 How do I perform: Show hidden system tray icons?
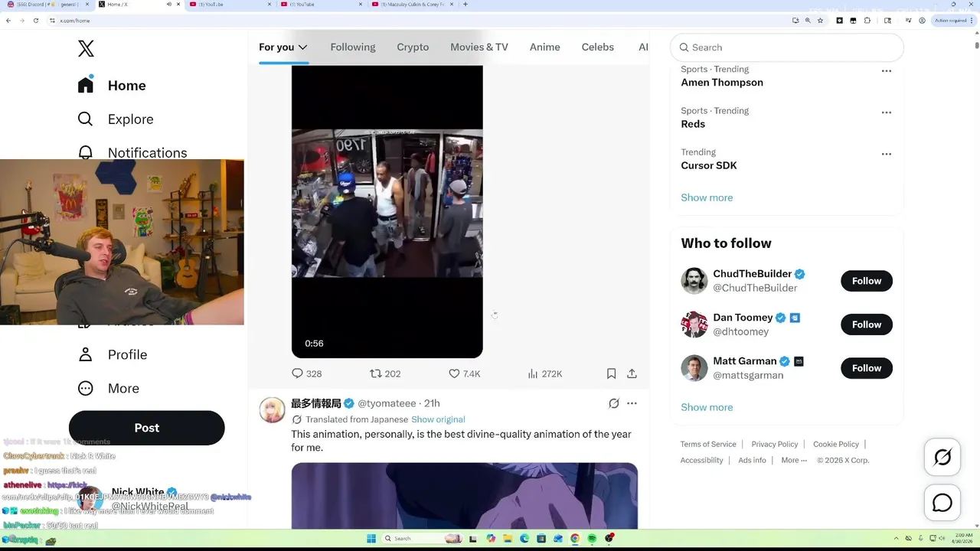898,539
